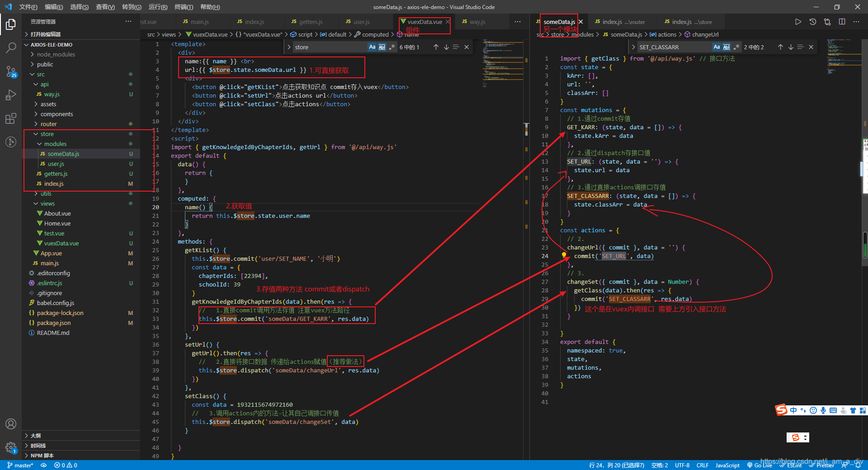Image resolution: width=868 pixels, height=470 pixels.
Task: Switch to the getters.js editor tab
Action: pyautogui.click(x=311, y=22)
